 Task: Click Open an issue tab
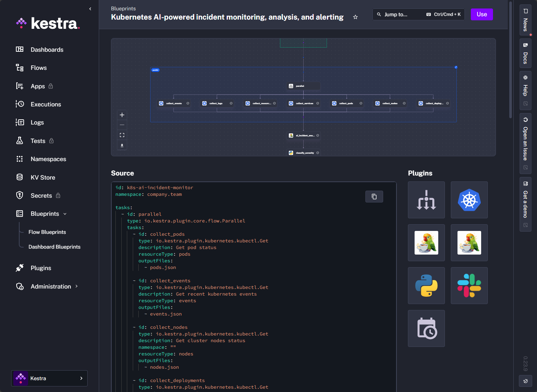coord(526,144)
